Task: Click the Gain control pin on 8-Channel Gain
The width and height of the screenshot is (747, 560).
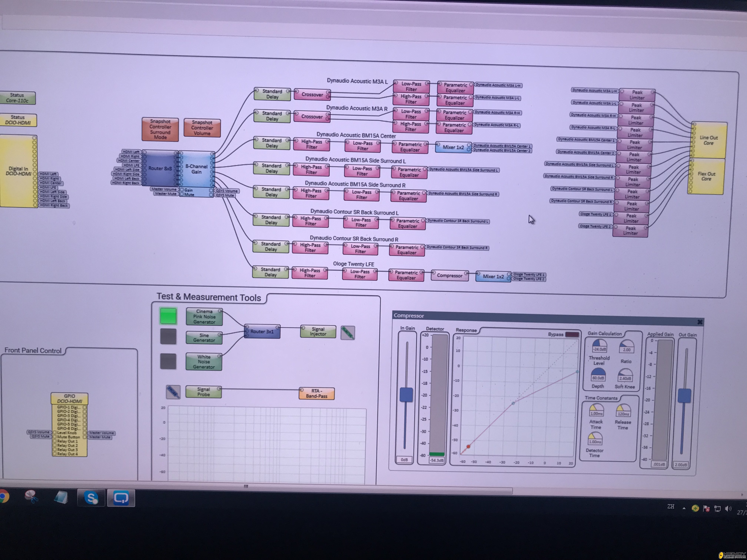Action: [182, 190]
